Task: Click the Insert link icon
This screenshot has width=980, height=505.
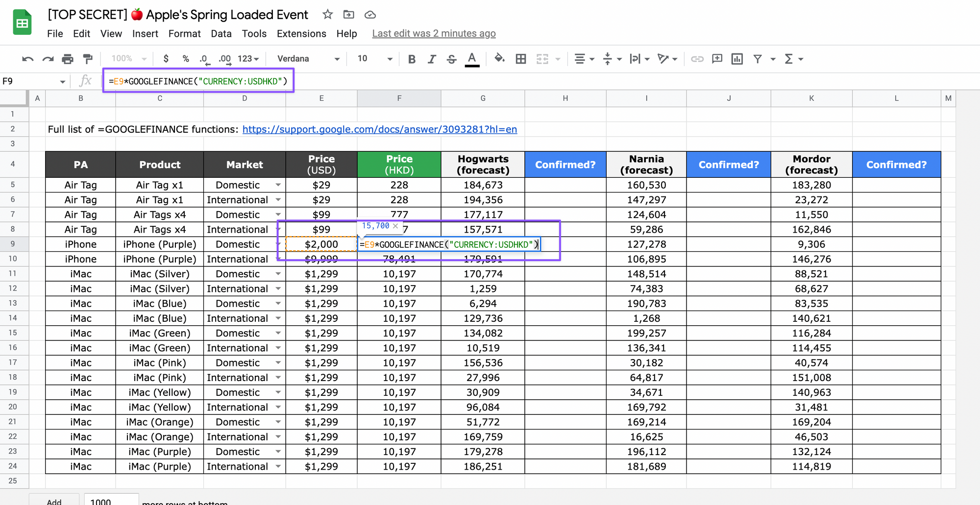Action: 697,59
